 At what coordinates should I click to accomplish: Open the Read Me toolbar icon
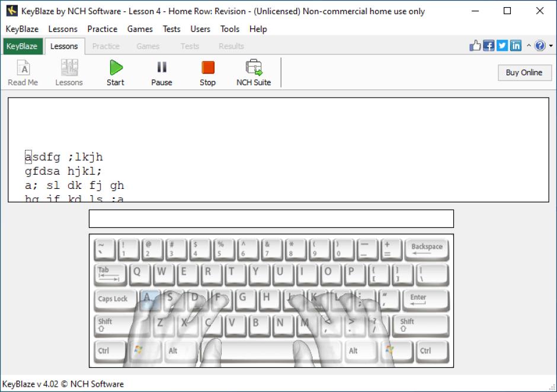[x=23, y=73]
